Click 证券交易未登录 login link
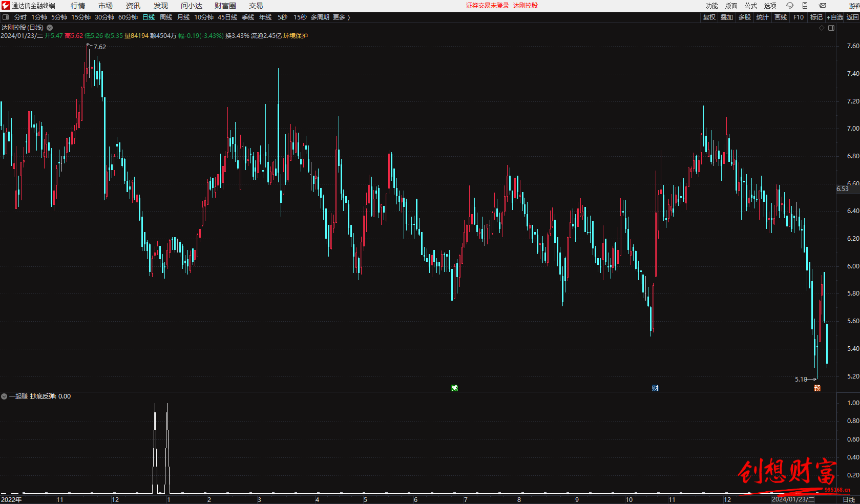 488,6
